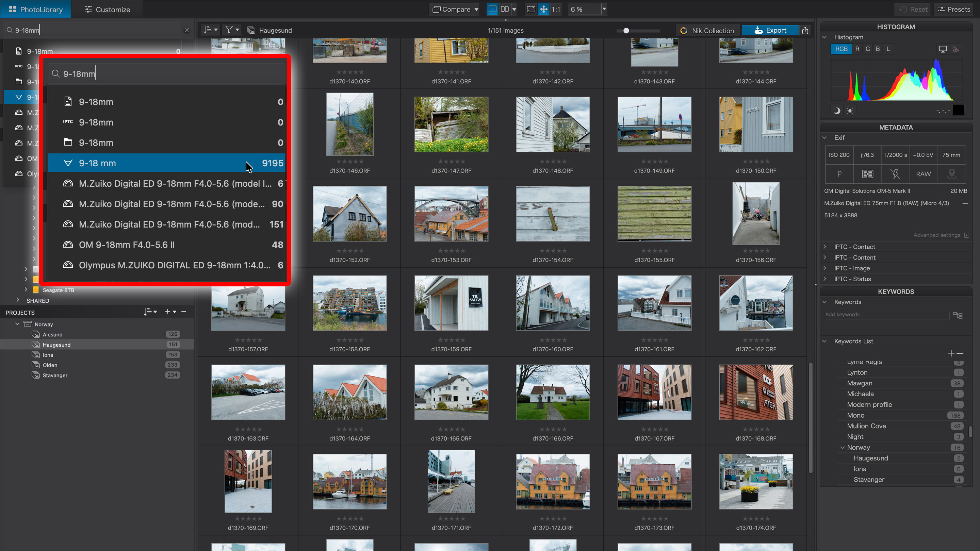Click the share/export-to-application icon

(805, 30)
